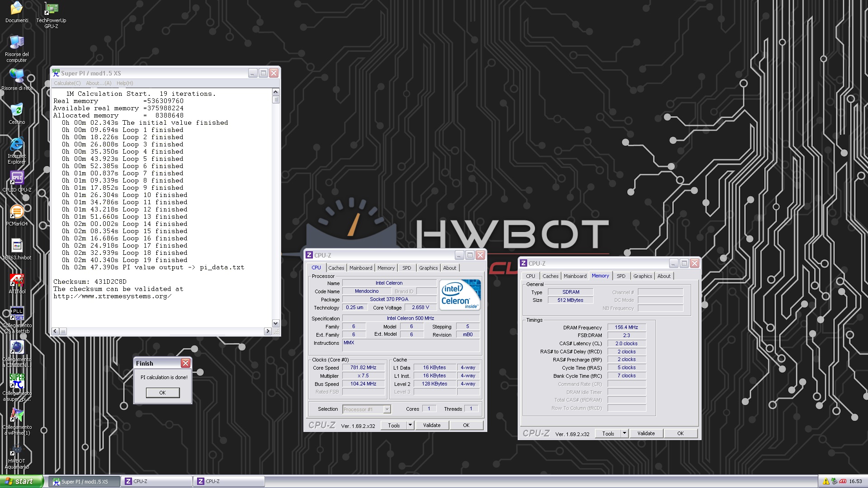The height and width of the screenshot is (488, 868).
Task: Click OK in CPU-Z Memory window
Action: [680, 433]
